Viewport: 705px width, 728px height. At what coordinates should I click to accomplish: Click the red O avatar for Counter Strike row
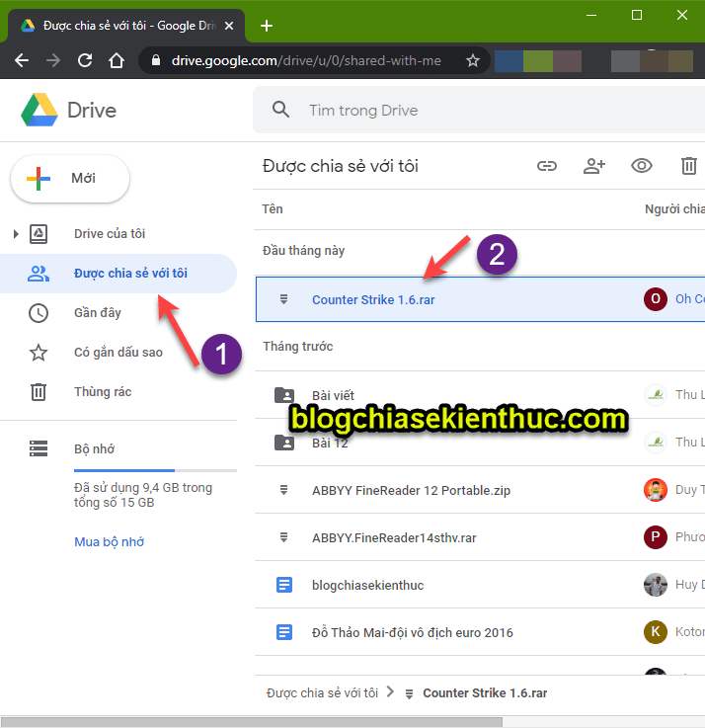click(656, 299)
